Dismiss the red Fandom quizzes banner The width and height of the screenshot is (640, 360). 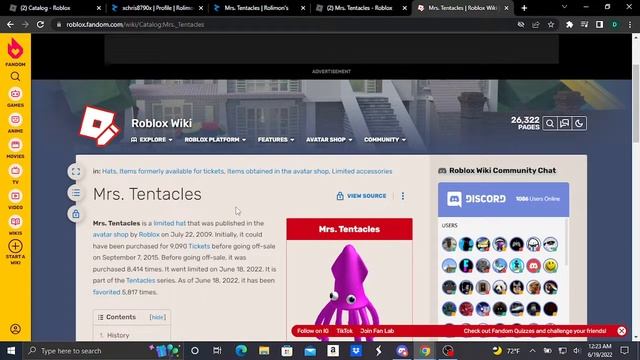point(621,331)
